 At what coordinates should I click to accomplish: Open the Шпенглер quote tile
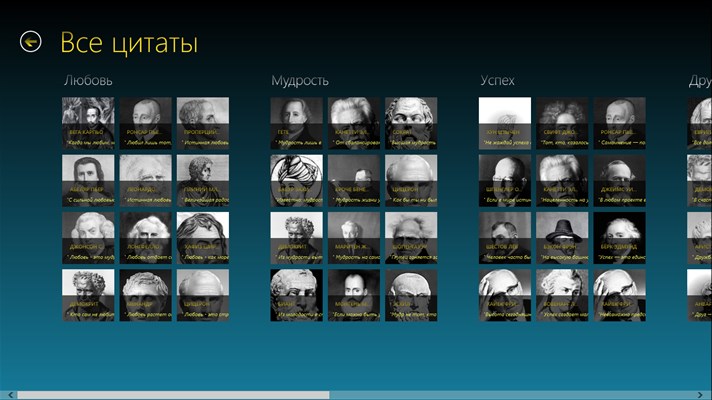(x=505, y=181)
